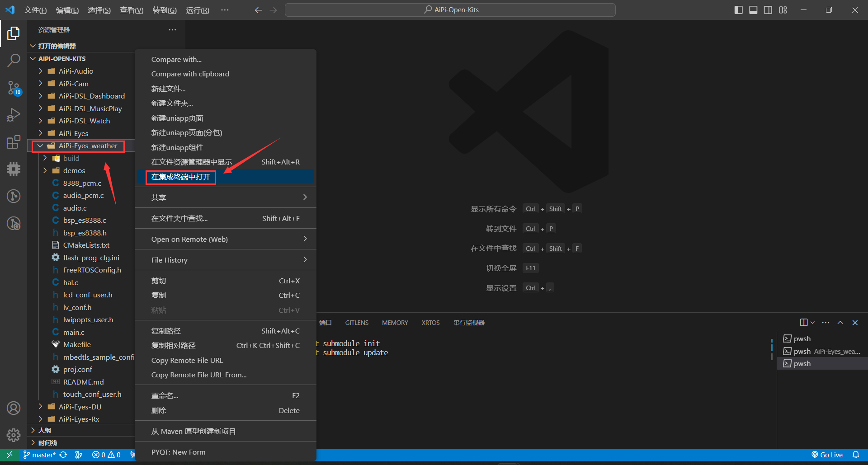
Task: Select the pwsh AiPi-Eyes_wea... terminal entry
Action: pos(822,351)
